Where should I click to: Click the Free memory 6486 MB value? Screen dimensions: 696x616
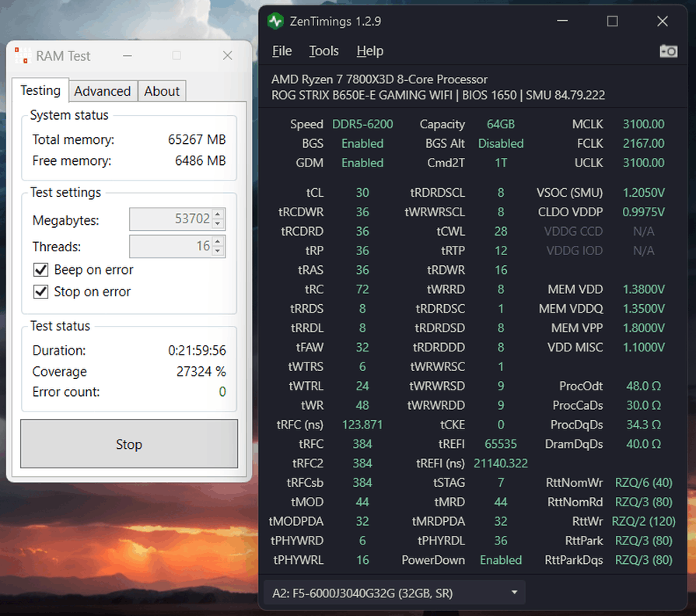click(200, 161)
